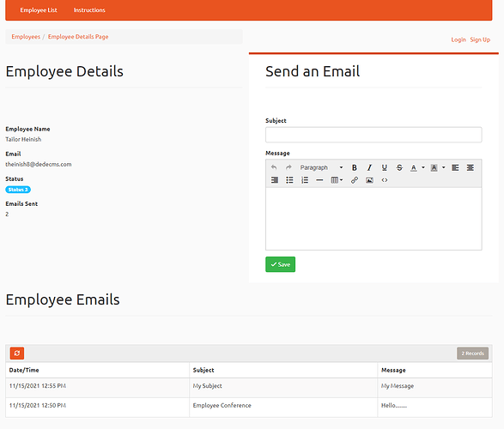Open the Instructions menu item
This screenshot has height=429, width=504.
point(89,10)
